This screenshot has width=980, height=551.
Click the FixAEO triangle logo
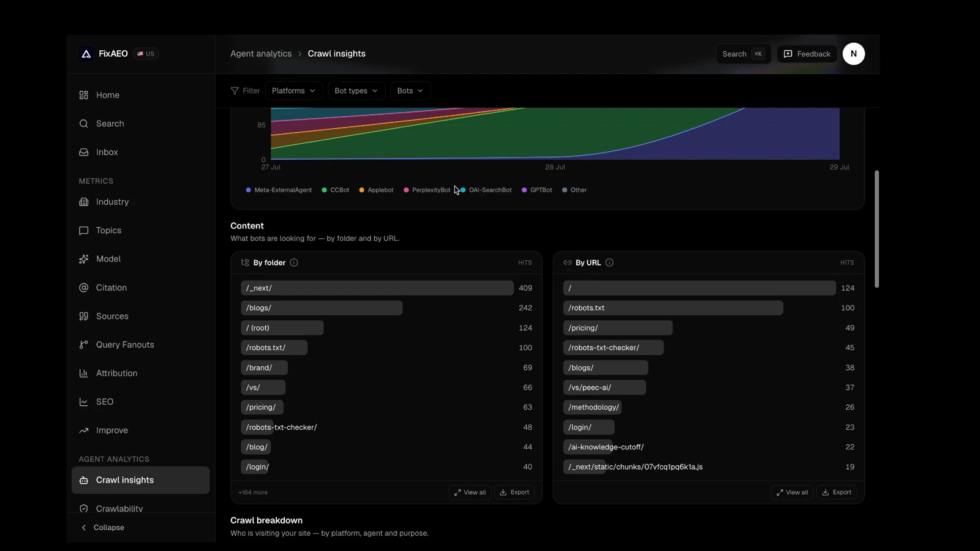(86, 54)
